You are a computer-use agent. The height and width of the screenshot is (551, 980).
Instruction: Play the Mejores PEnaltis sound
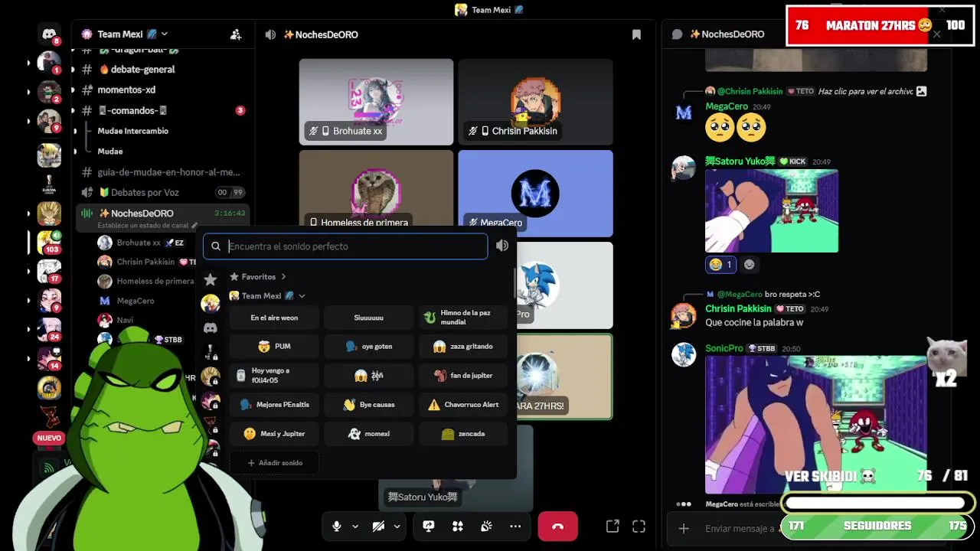(274, 405)
